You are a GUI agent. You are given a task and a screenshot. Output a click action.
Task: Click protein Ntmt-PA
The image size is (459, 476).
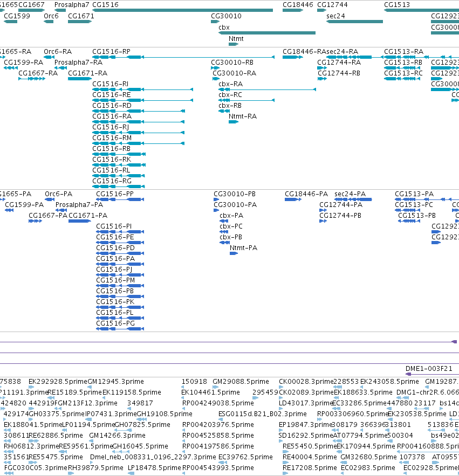click(x=244, y=248)
